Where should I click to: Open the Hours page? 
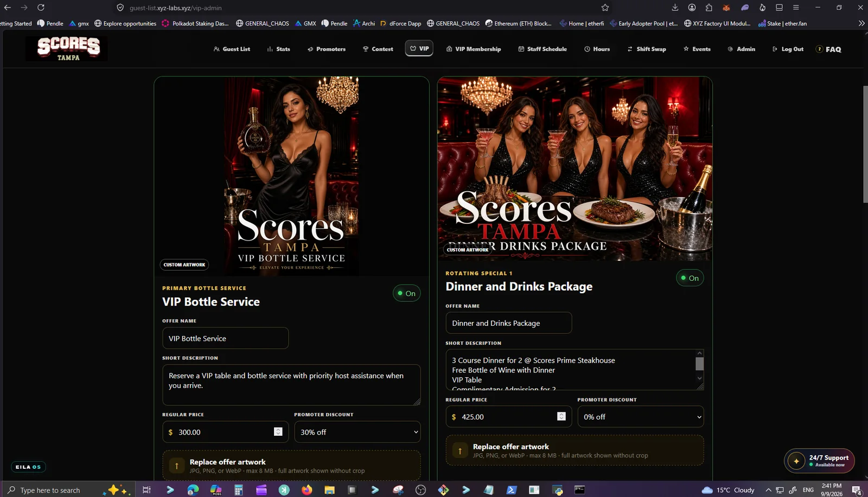[597, 49]
